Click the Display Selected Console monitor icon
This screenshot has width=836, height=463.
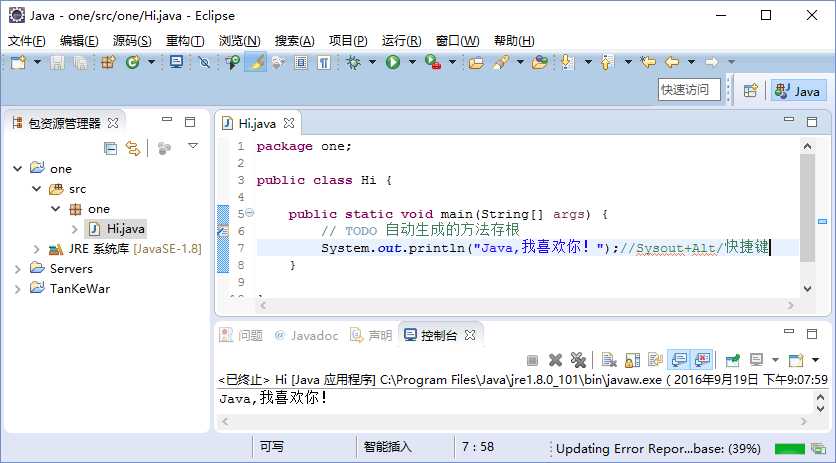click(756, 360)
